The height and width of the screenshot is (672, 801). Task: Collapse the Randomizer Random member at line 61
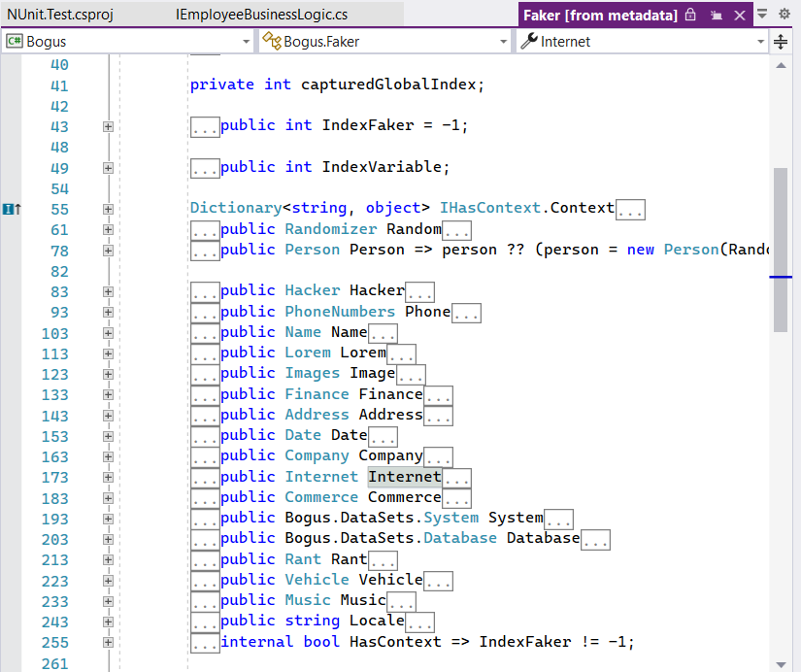(107, 228)
